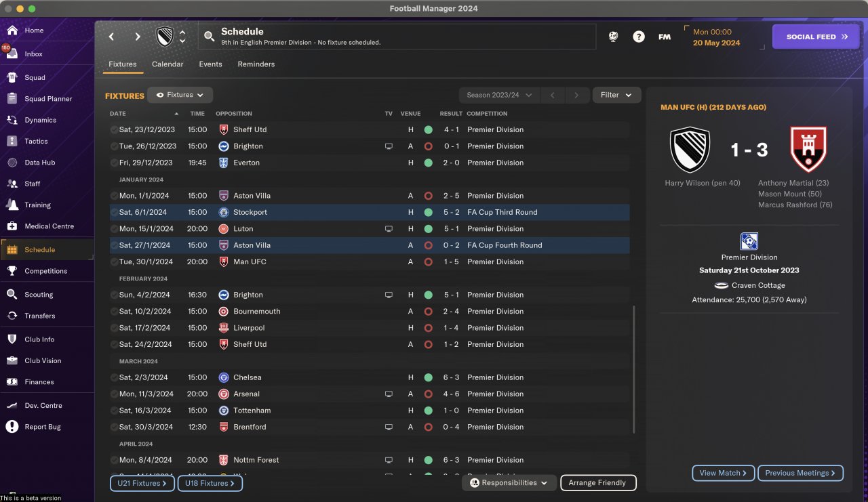Viewport: 868px width, 502px height.
Task: Open the help question mark icon
Action: [639, 37]
